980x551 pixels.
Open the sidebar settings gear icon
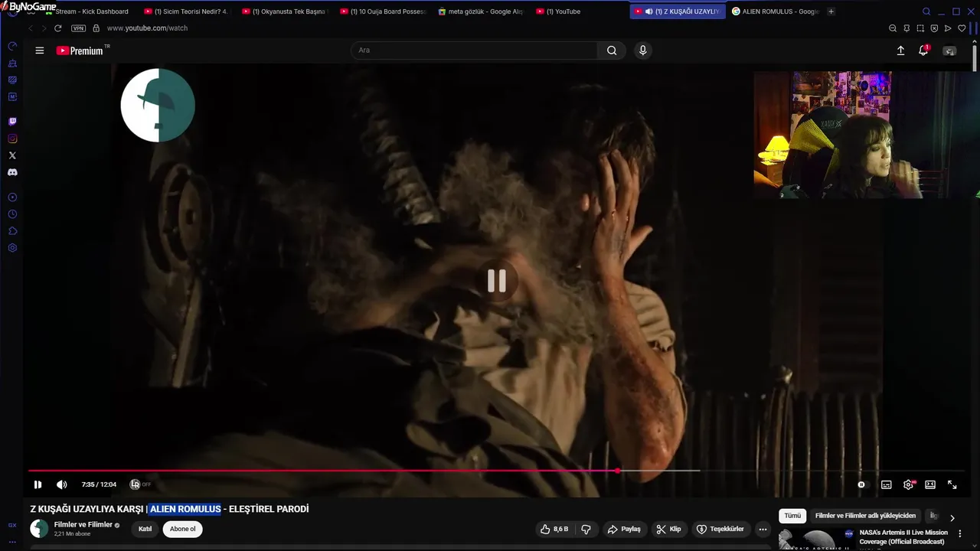click(12, 248)
